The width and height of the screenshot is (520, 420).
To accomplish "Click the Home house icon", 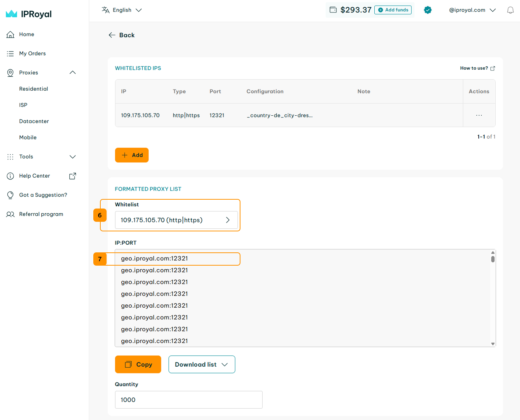I will pos(10,34).
